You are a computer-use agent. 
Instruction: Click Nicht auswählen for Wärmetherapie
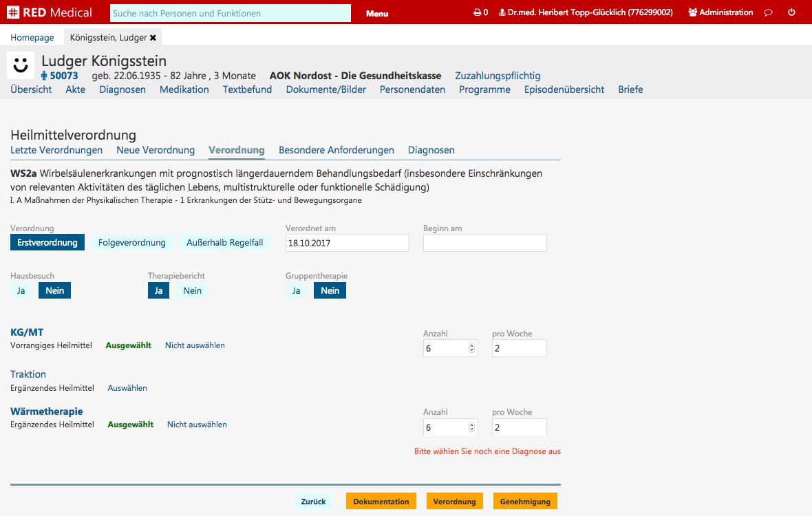pos(197,424)
